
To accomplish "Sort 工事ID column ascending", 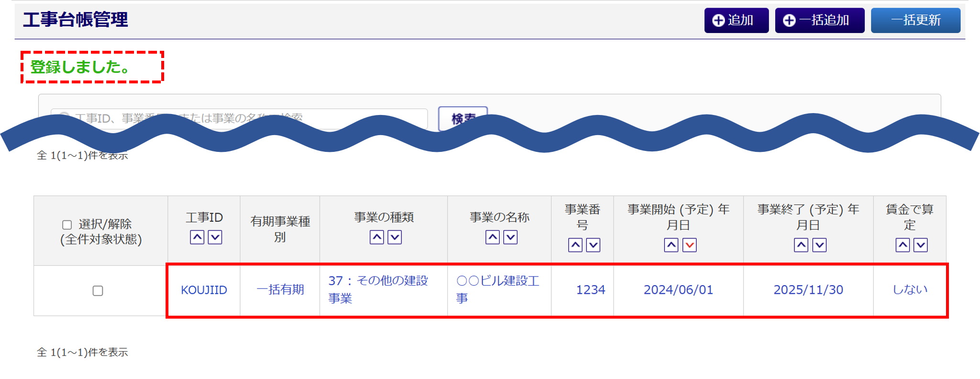I will 197,237.
